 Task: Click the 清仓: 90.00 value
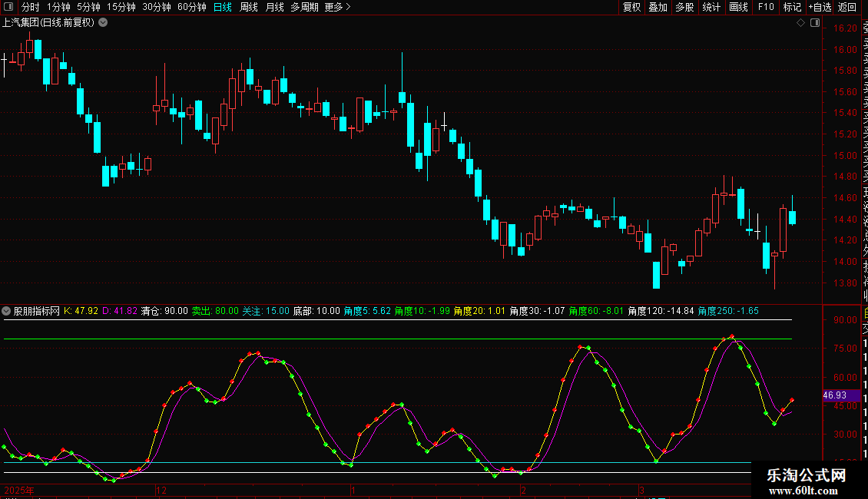(x=164, y=311)
